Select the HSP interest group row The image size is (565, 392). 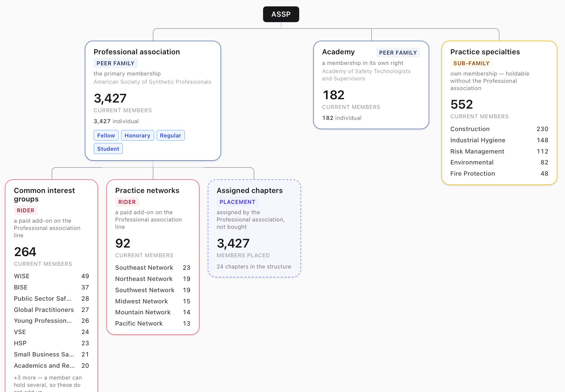[x=51, y=343]
